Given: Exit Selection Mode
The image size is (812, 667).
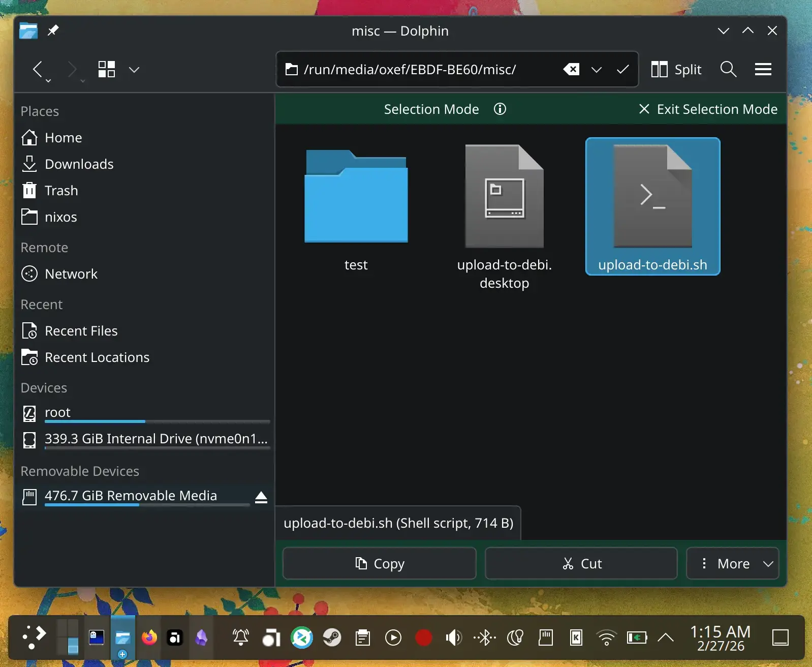Looking at the screenshot, I should (708, 109).
